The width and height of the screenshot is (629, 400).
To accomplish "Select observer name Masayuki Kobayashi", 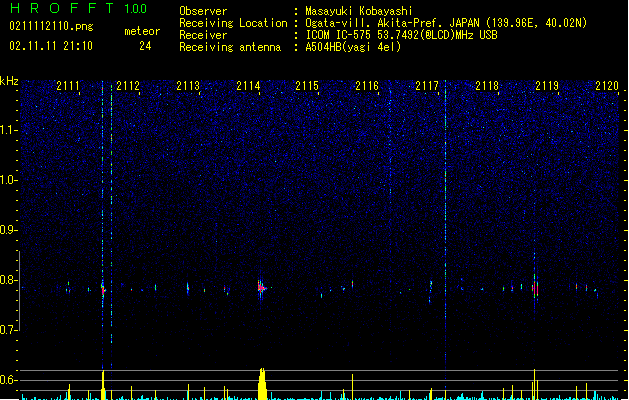I will (x=359, y=11).
